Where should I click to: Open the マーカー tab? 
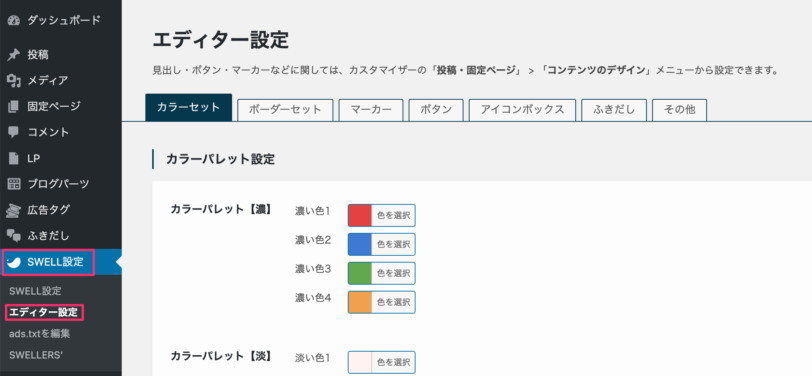[x=371, y=110]
